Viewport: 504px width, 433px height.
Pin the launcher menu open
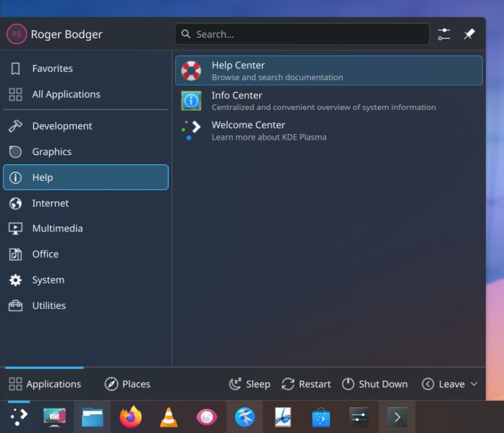(x=469, y=34)
